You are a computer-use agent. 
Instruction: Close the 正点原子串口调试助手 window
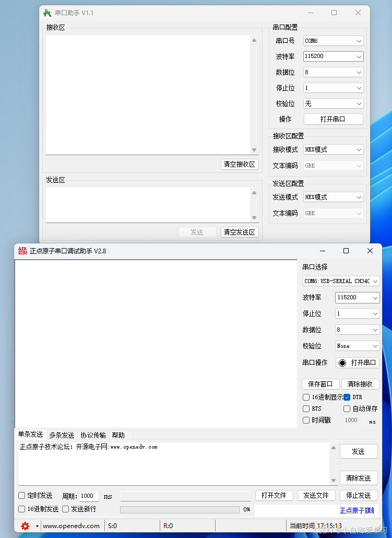coord(370,251)
